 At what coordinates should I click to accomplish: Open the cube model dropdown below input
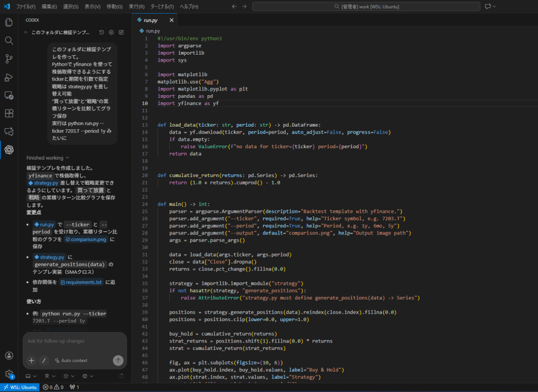(68, 376)
